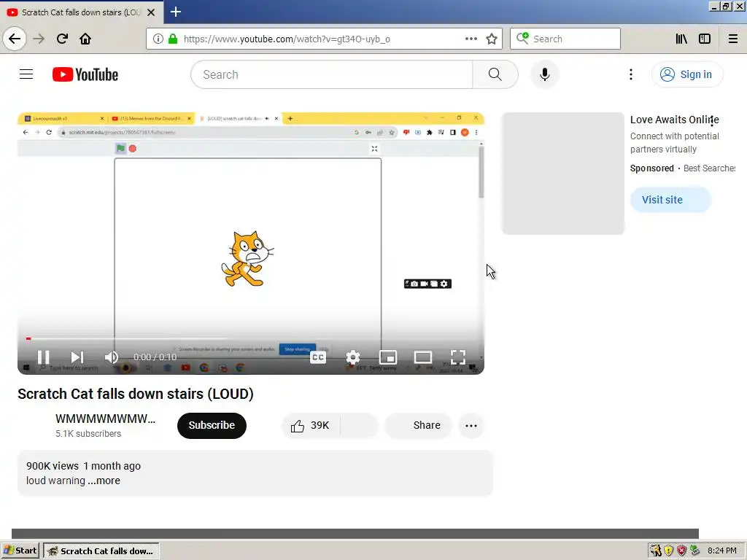Screen dimensions: 747x560
Task: Click the YouTube logo
Action: coord(85,74)
